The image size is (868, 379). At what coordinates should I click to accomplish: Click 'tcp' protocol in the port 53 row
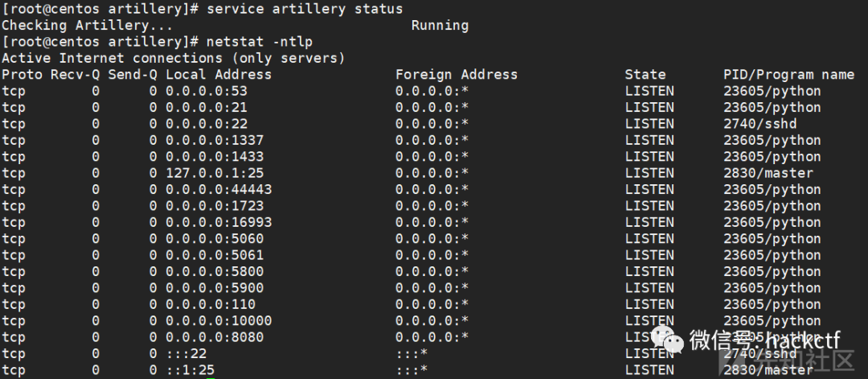pos(14,91)
